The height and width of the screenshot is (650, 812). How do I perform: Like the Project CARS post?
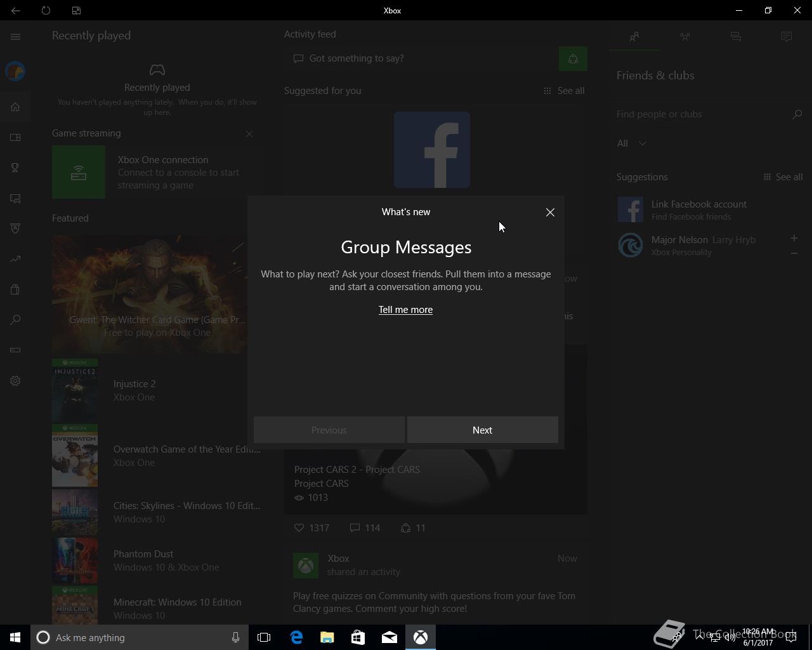[311, 527]
